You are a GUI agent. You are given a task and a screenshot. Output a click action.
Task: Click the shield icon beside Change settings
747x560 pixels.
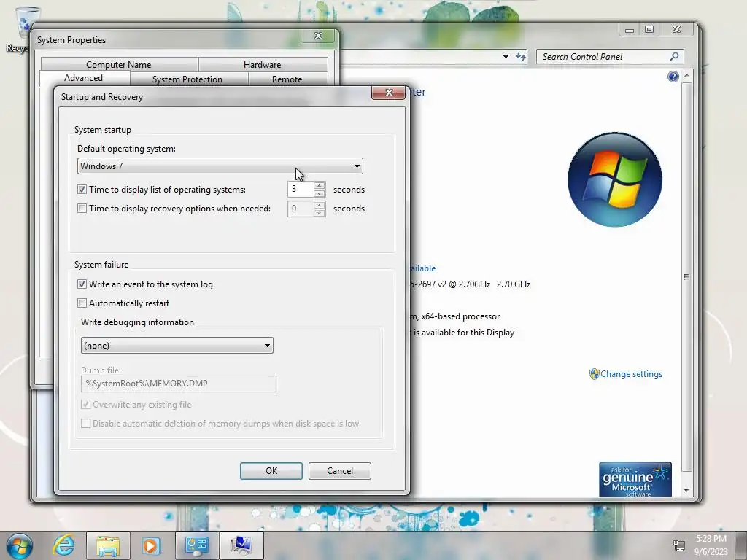click(594, 374)
